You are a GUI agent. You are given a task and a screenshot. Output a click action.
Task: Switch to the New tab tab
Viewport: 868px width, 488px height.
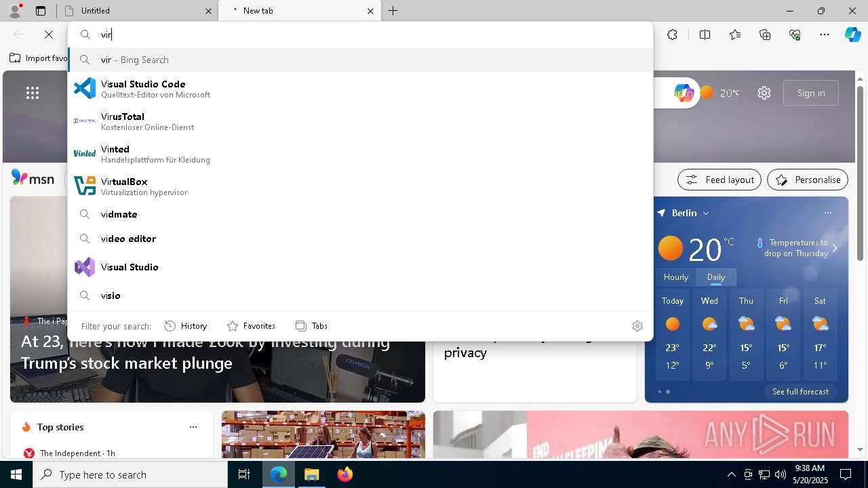[298, 11]
